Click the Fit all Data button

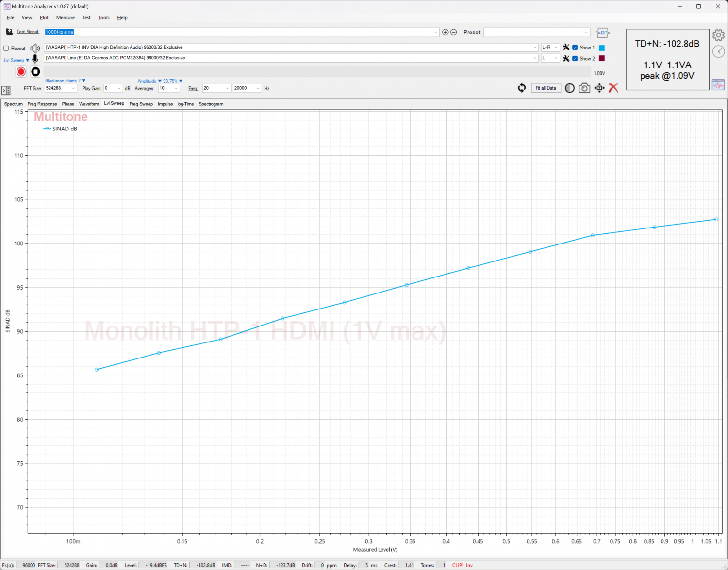point(546,88)
